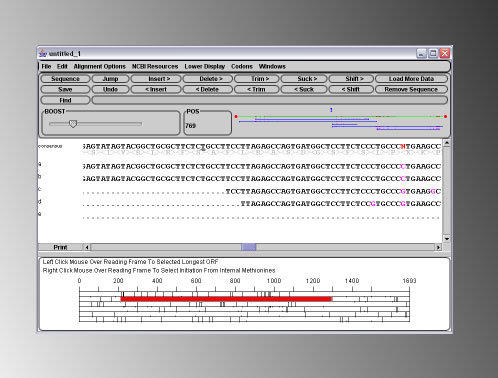The height and width of the screenshot is (378, 498).
Task: Open the Lower Display menu
Action: pyautogui.click(x=205, y=66)
